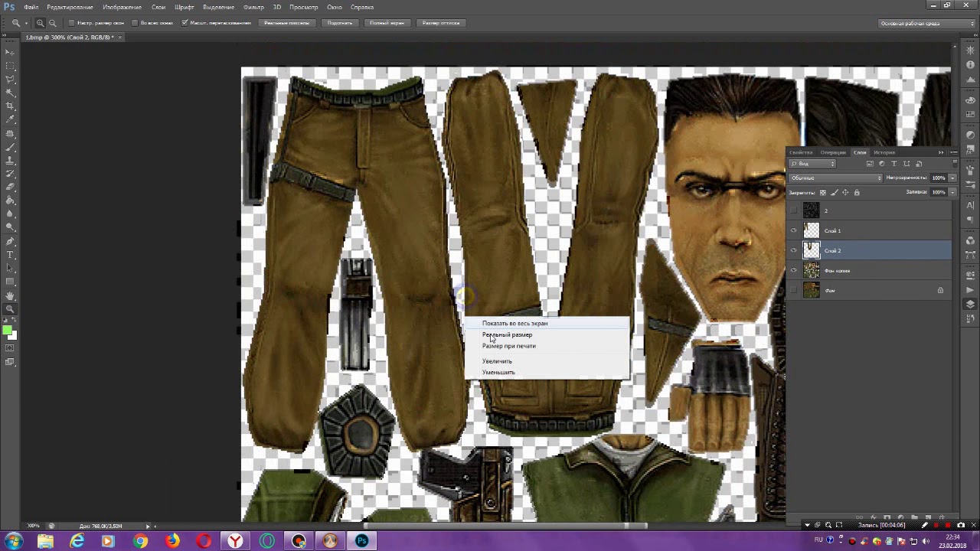The height and width of the screenshot is (551, 980).
Task: Select the Move tool
Action: tap(10, 52)
